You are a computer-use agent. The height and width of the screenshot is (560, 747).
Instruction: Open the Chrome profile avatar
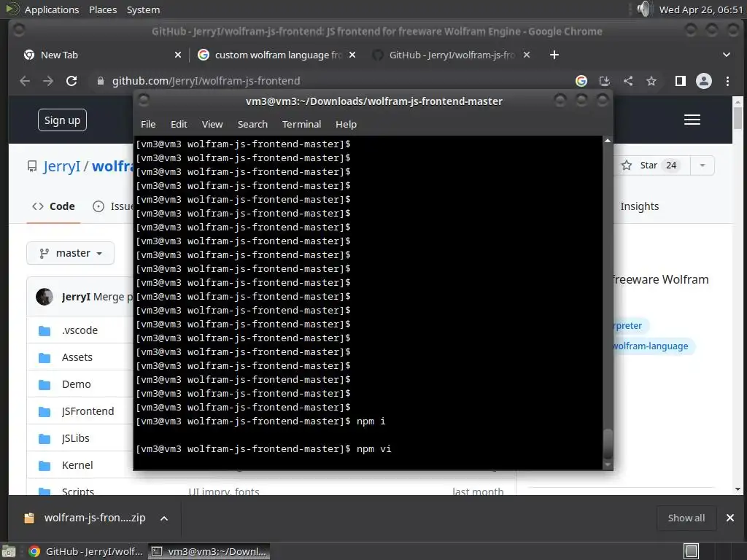(x=704, y=81)
